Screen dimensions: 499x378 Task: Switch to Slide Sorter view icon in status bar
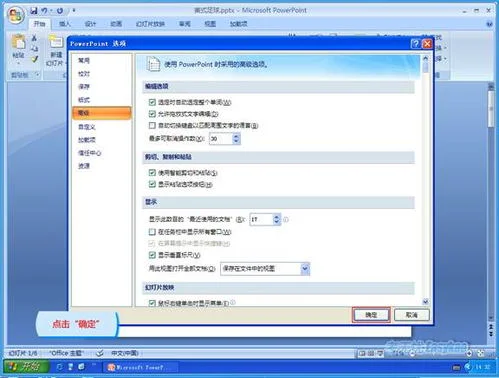(371, 353)
